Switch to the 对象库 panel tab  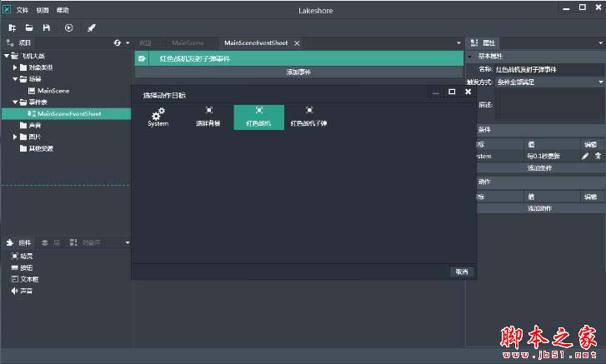pyautogui.click(x=85, y=242)
